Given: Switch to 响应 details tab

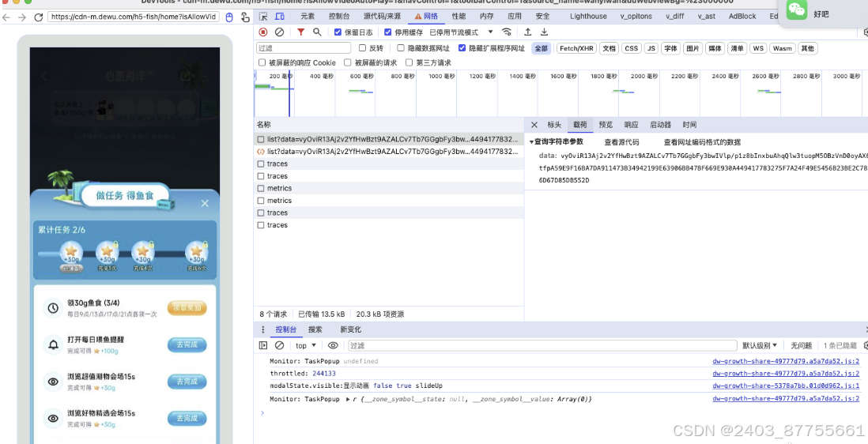Looking at the screenshot, I should point(631,125).
